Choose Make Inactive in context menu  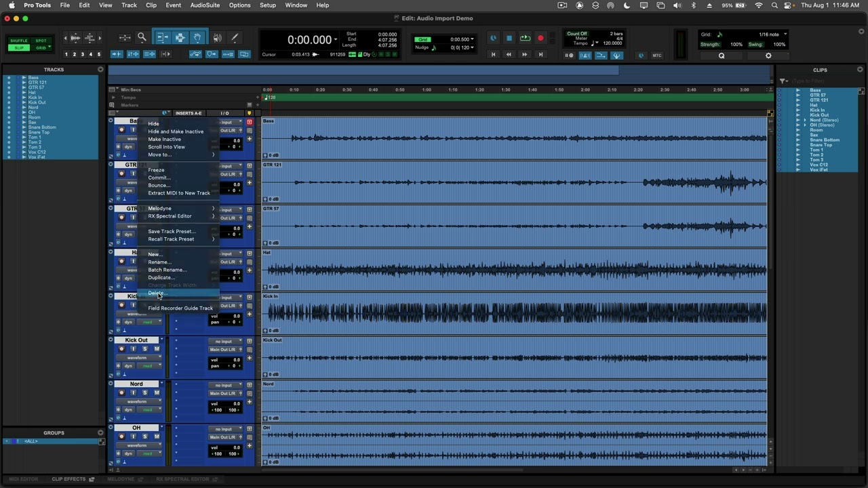pyautogui.click(x=164, y=139)
